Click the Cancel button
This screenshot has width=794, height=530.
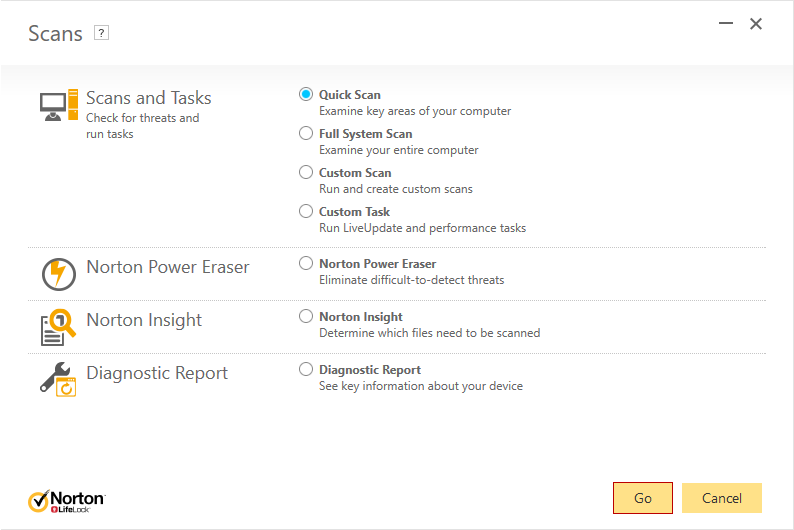[721, 498]
